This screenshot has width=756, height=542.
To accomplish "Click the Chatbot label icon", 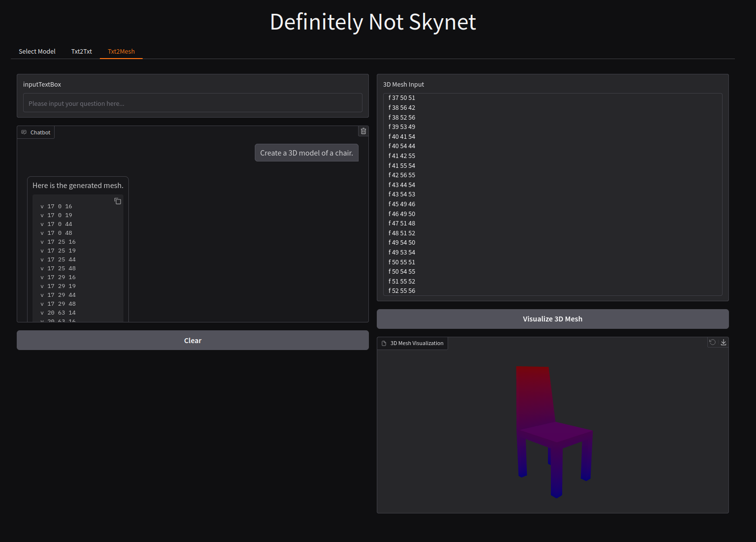I will [x=24, y=132].
